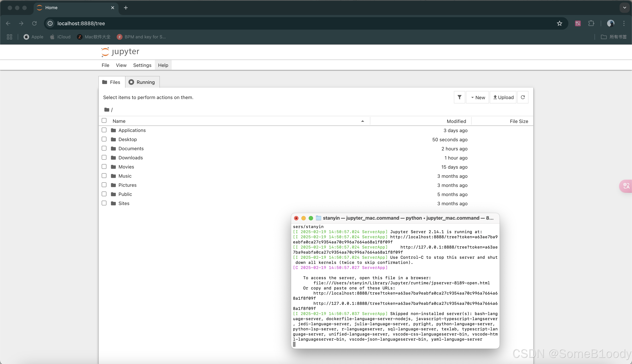Click the Music folder icon
632x364 pixels.
(113, 176)
